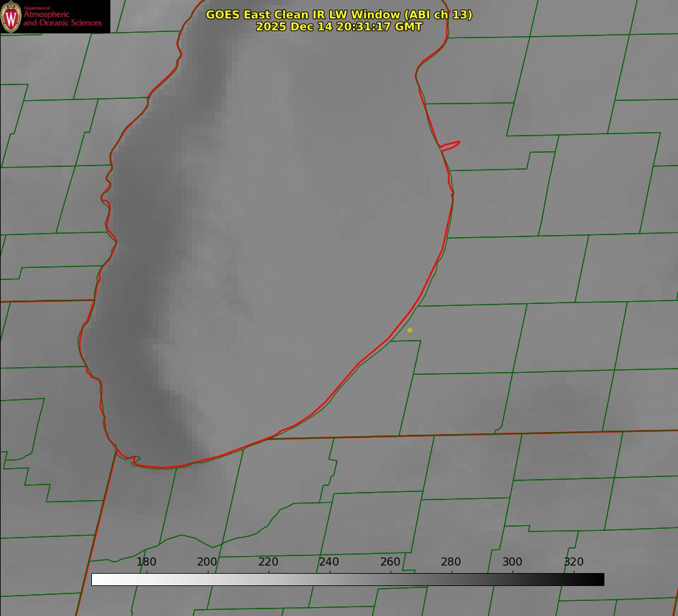Screen dimensions: 678x616
Task: Click the 2025 Dec 14 timestamp text
Action: tap(339, 27)
